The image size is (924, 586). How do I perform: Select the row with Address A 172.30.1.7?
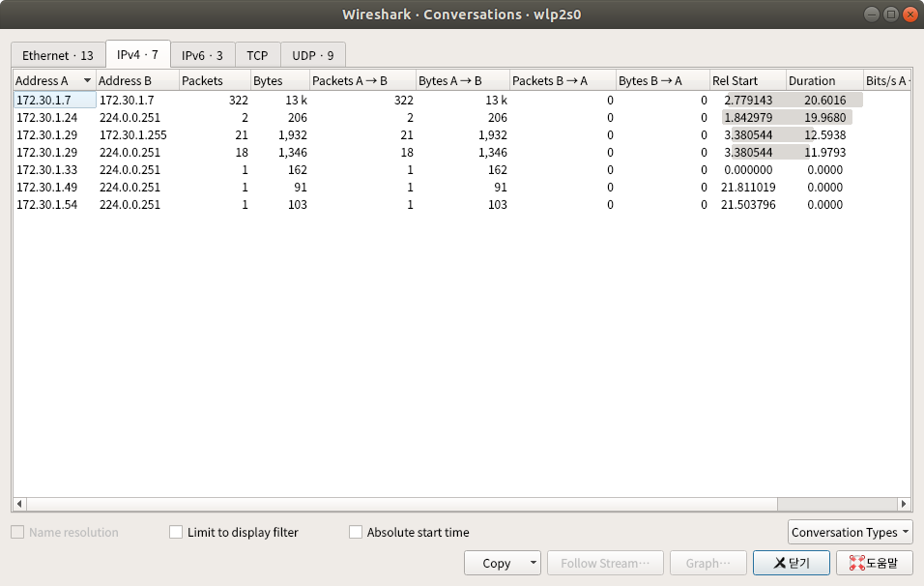(x=462, y=101)
